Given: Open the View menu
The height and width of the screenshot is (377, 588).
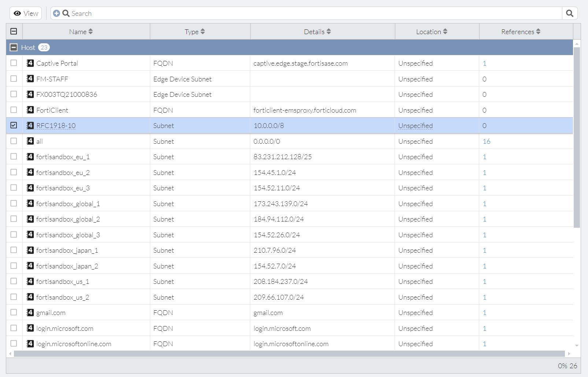Looking at the screenshot, I should pos(25,13).
